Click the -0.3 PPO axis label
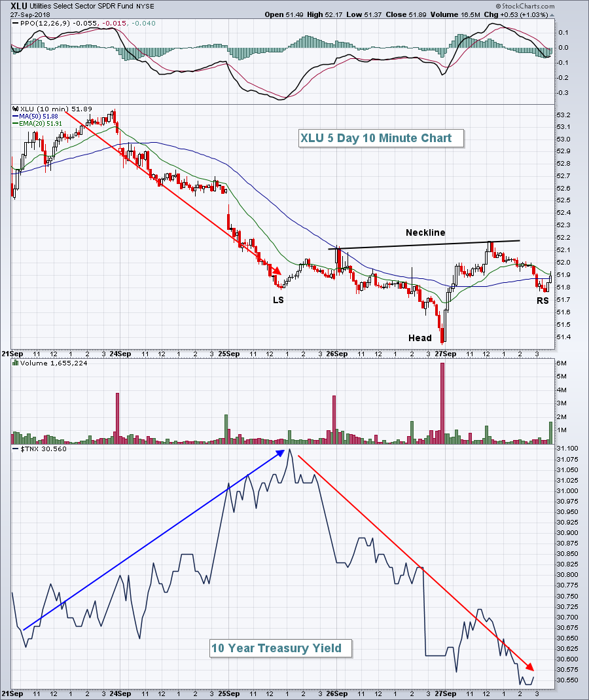The image size is (589, 700). 563,93
